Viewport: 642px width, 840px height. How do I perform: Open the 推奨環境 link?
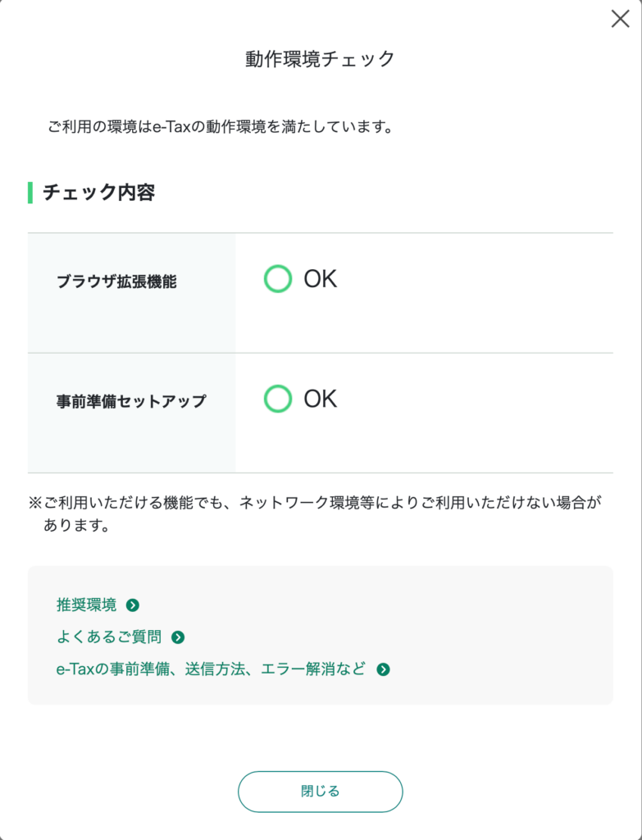(86, 605)
